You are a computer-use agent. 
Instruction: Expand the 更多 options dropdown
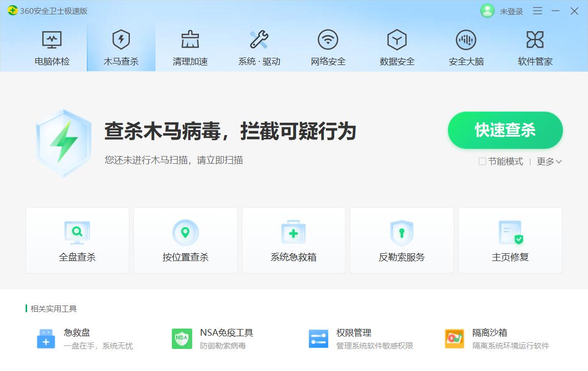547,162
